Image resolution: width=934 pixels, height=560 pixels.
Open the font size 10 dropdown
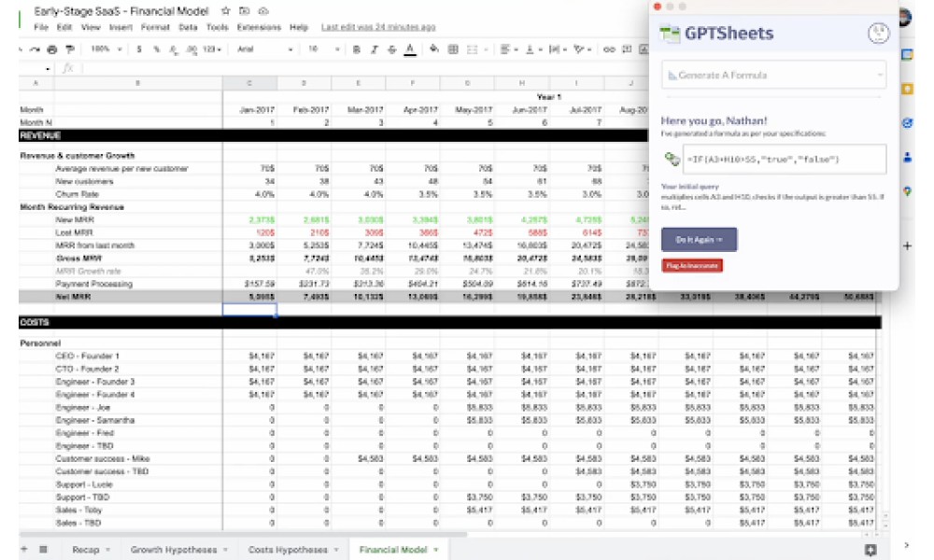click(323, 49)
